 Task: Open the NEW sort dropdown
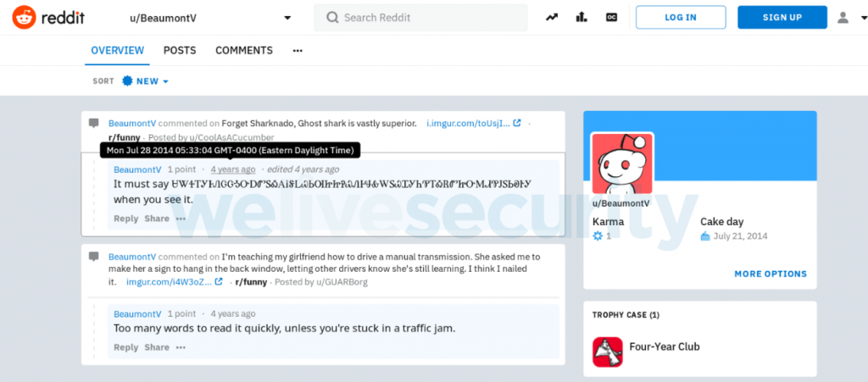[146, 81]
